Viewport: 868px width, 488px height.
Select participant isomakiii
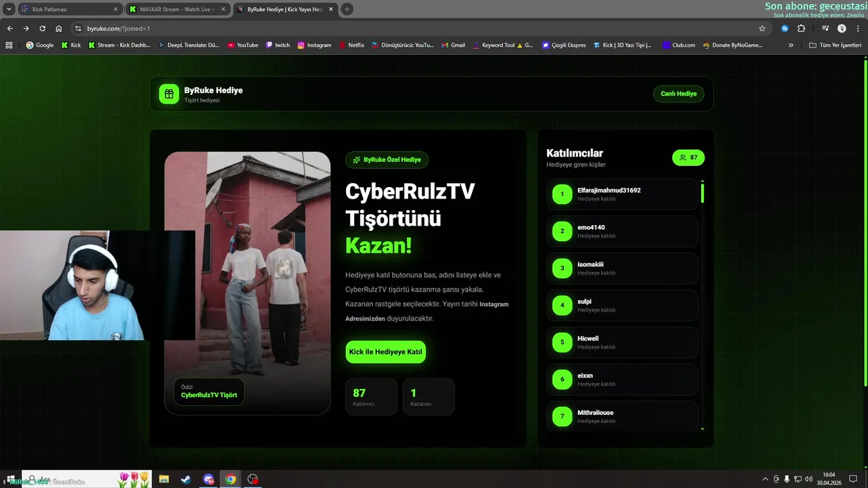(x=622, y=268)
